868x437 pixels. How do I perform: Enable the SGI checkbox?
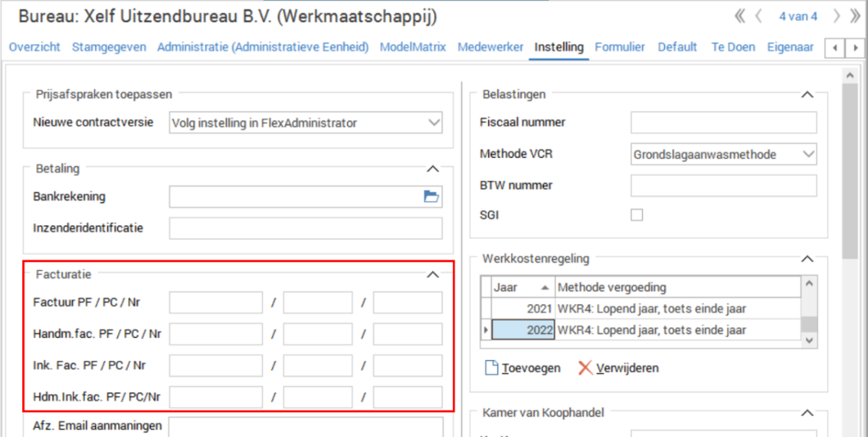636,215
